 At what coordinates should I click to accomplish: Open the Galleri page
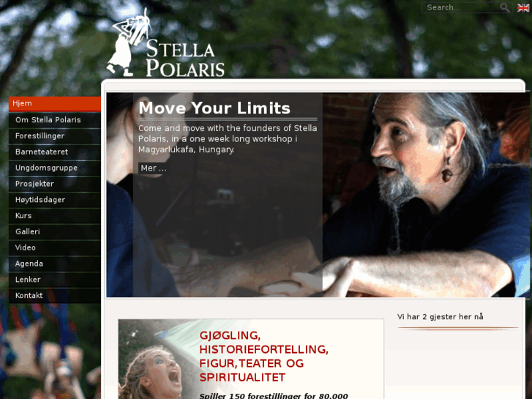pos(55,231)
